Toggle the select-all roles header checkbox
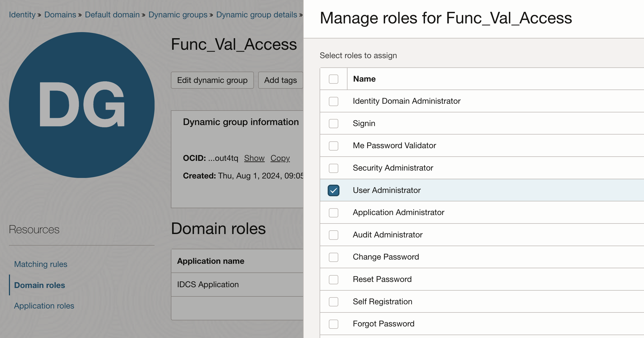This screenshot has width=644, height=338. click(x=333, y=79)
